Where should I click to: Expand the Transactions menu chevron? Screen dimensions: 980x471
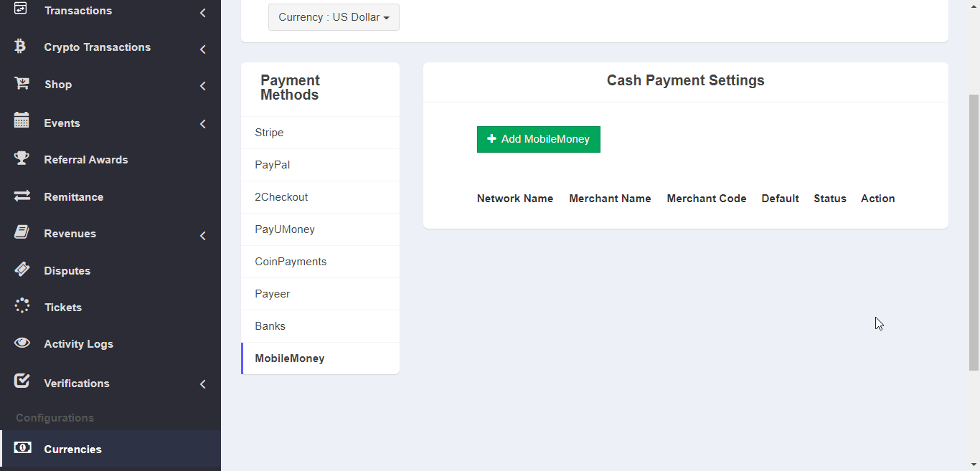[203, 12]
